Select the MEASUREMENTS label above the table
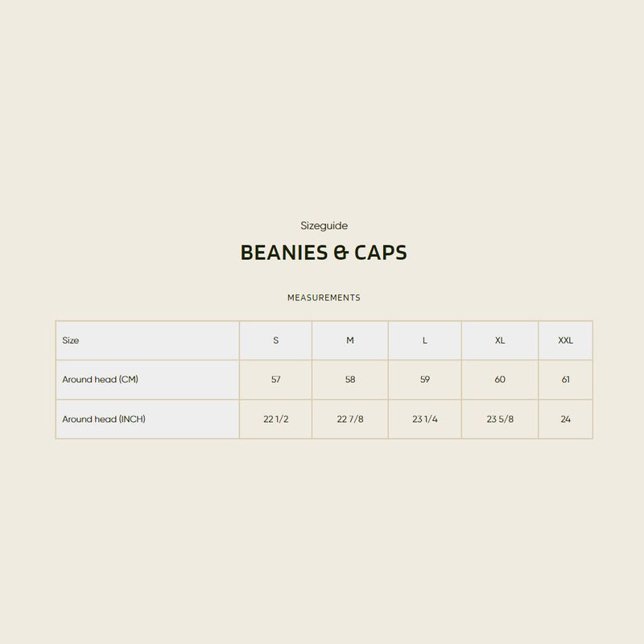644x644 pixels. 324,298
